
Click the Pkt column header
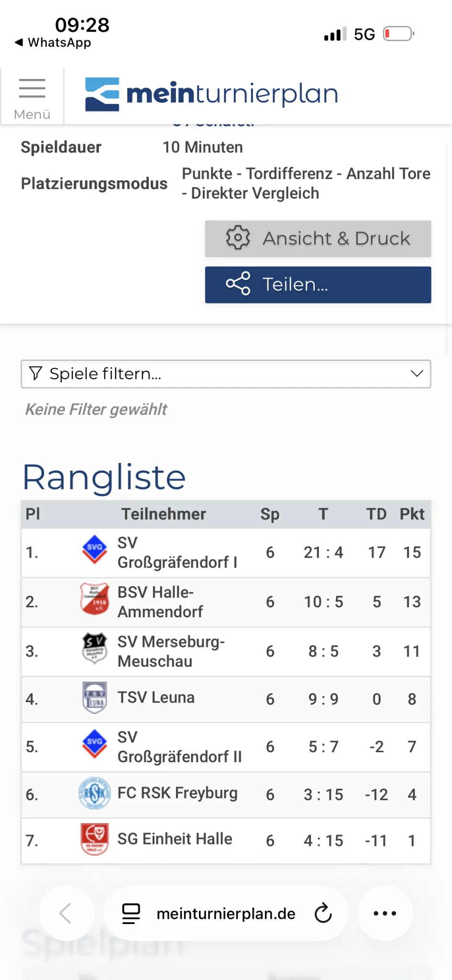point(412,514)
